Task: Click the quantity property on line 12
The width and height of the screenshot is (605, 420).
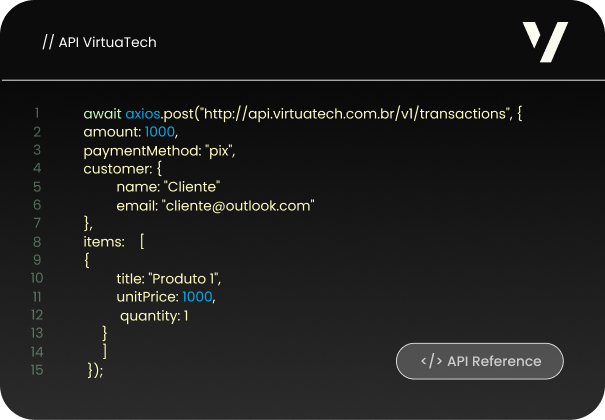Action: point(149,315)
